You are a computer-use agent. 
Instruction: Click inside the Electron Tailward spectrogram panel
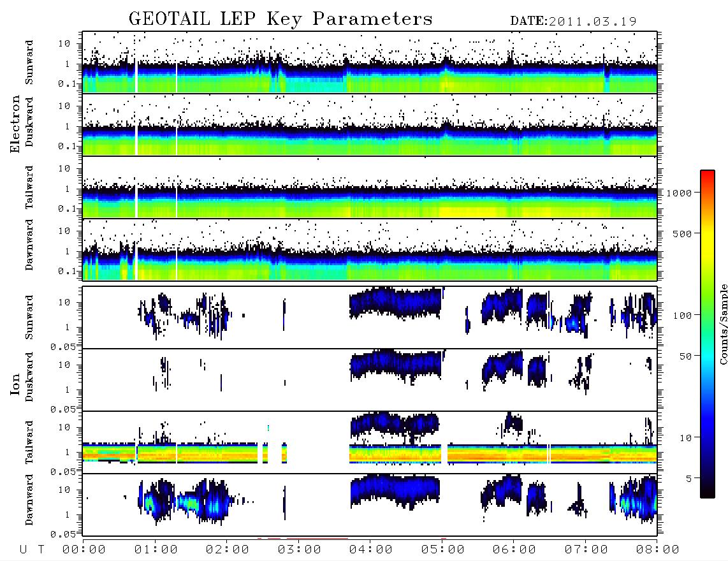[x=370, y=187]
